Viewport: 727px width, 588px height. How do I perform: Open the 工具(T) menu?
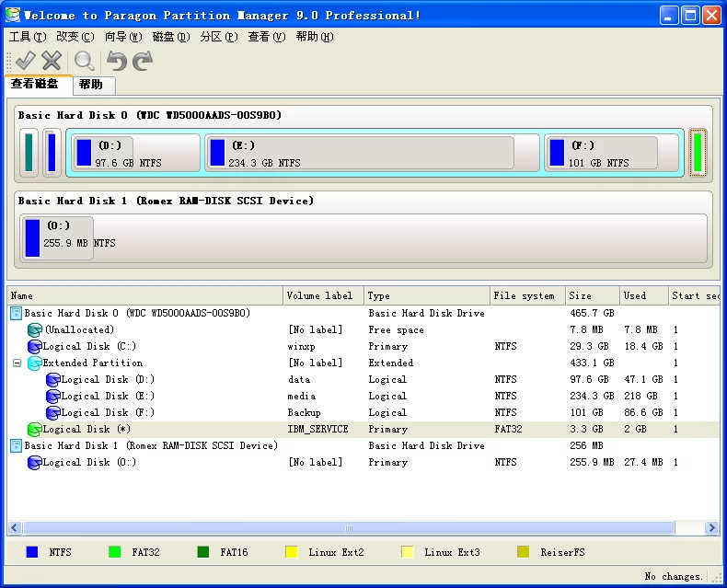point(28,37)
